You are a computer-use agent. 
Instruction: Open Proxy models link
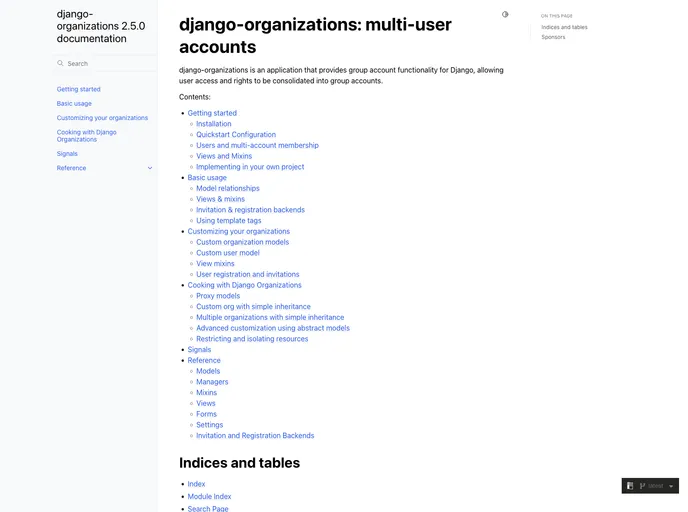pos(218,296)
